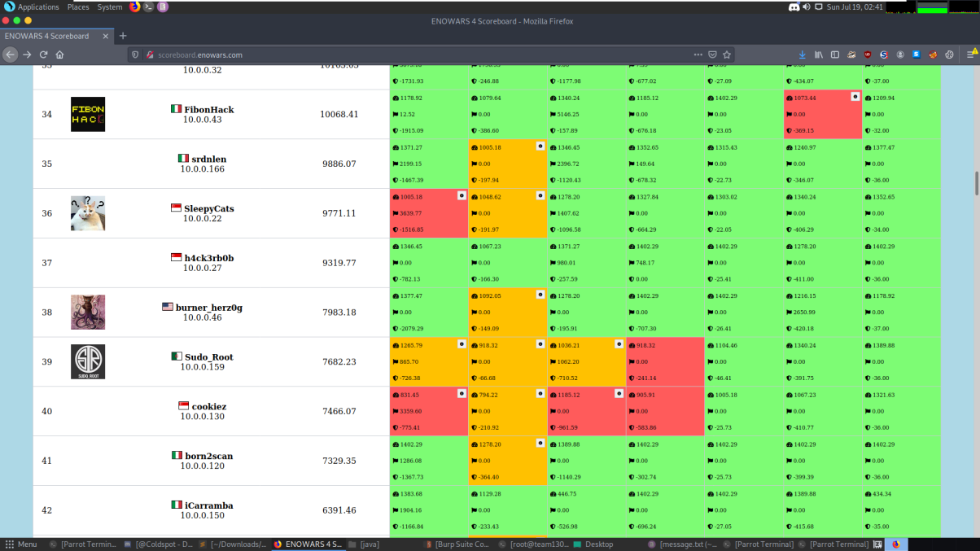Click the volume icon in system tray
The width and height of the screenshot is (980, 551).
807,7
